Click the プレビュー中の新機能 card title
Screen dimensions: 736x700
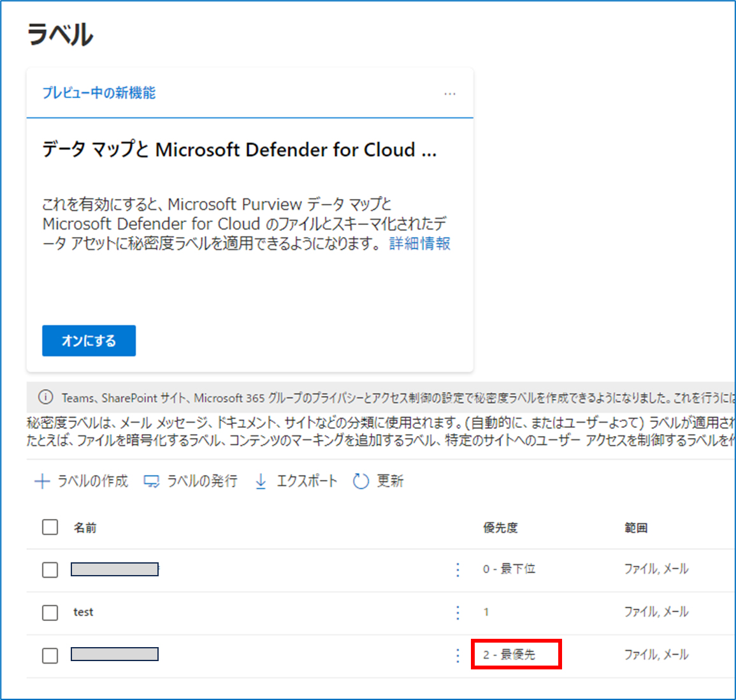click(99, 92)
